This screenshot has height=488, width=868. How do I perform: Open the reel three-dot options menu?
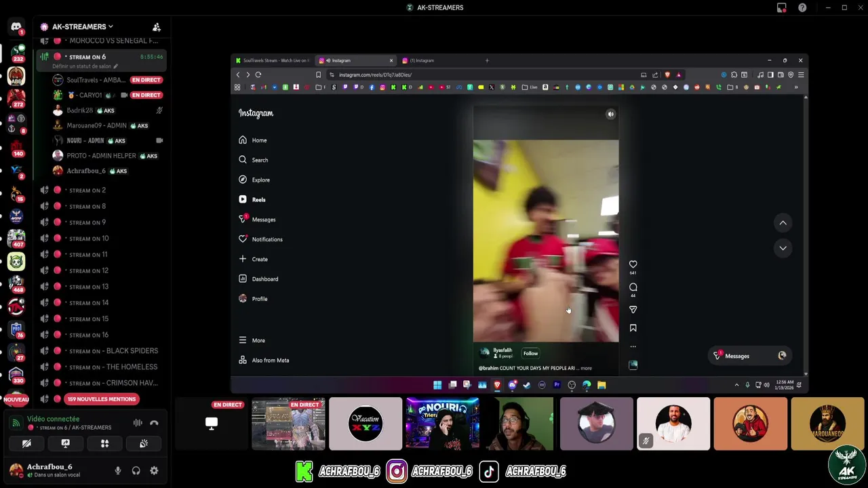pos(633,346)
